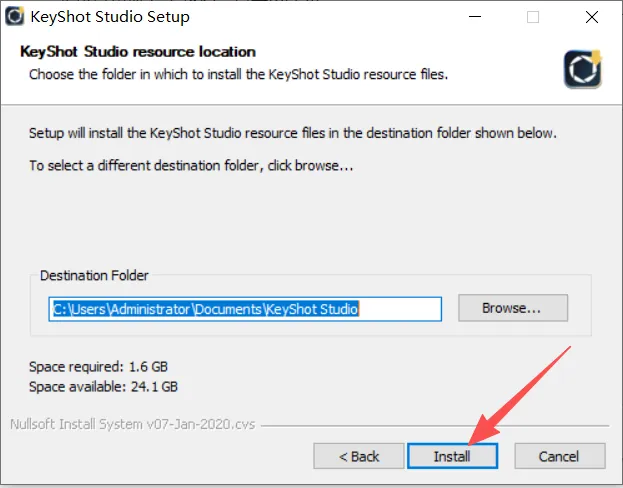Click the "Setup will install" description line
Screen dimensions: 623x488
[x=292, y=133]
